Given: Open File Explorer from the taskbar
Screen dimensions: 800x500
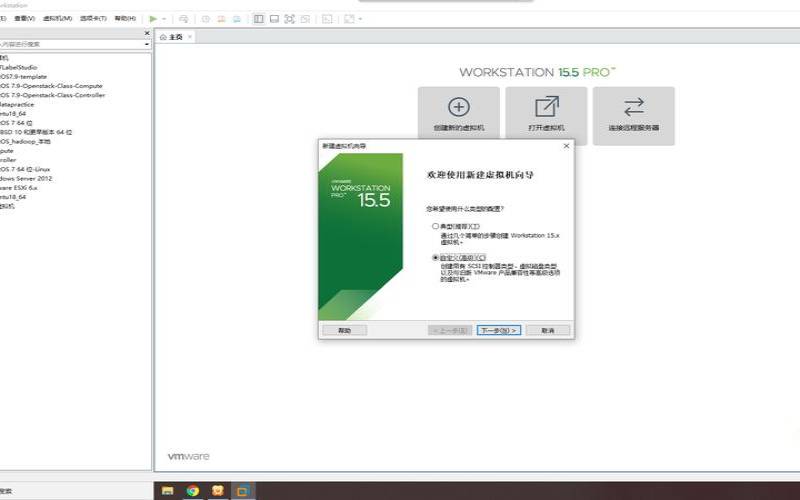Looking at the screenshot, I should pos(167,491).
